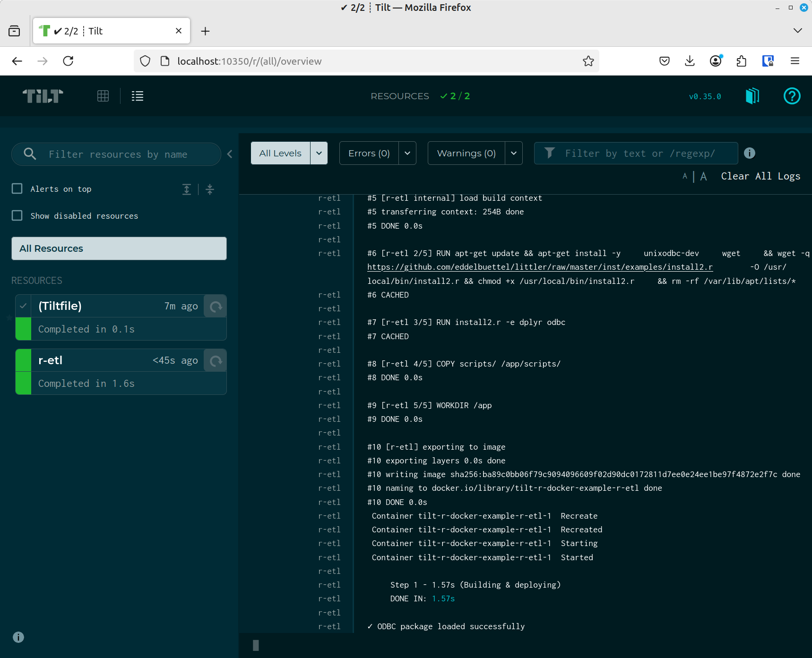Trigger update for Tiltfile resource
The width and height of the screenshot is (812, 658).
[x=216, y=307]
